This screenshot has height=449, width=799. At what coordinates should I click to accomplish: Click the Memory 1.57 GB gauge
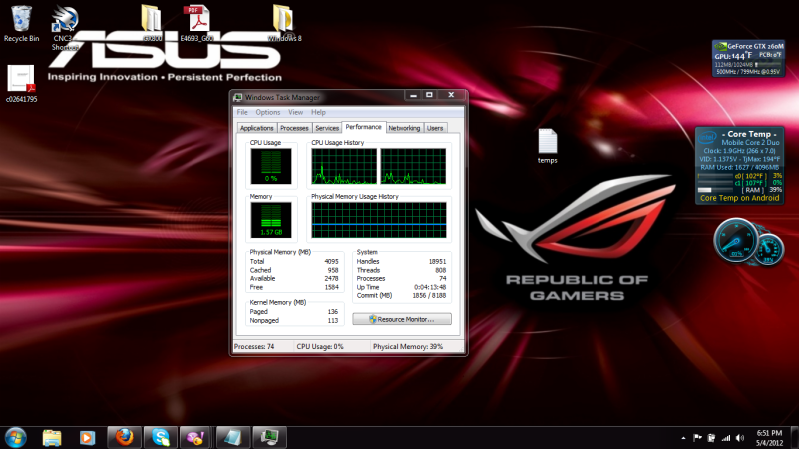point(271,220)
